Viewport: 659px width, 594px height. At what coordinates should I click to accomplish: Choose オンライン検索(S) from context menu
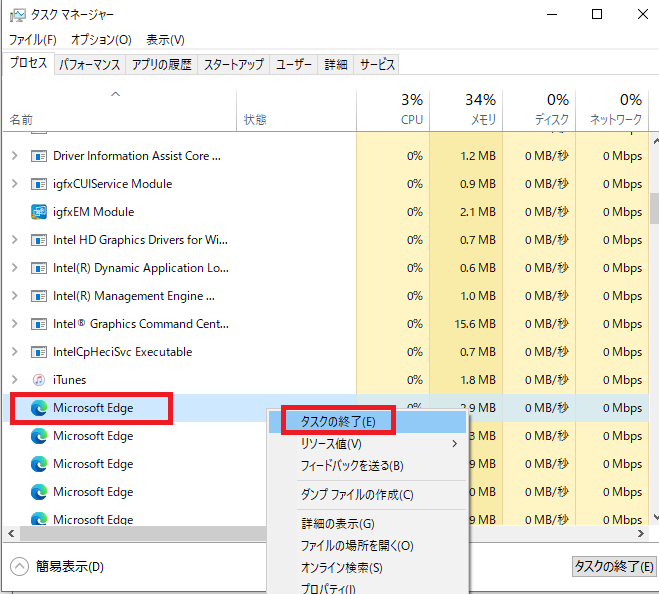(367, 568)
